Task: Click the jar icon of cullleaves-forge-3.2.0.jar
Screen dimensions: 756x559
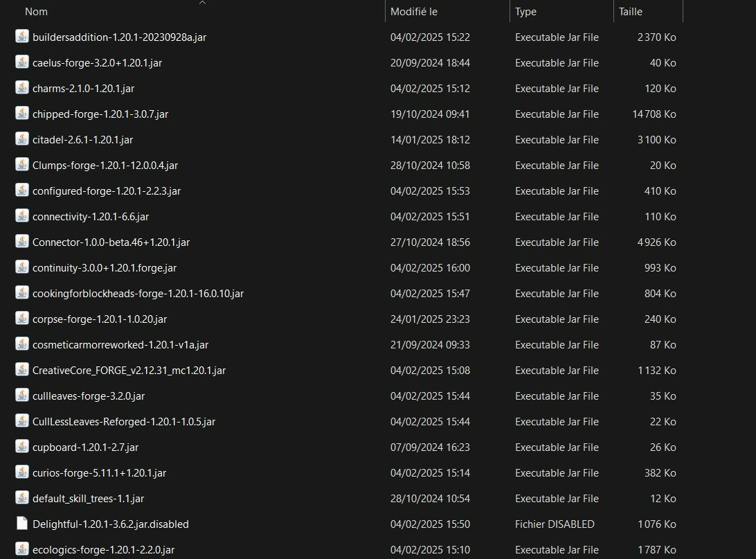Action: 21,396
